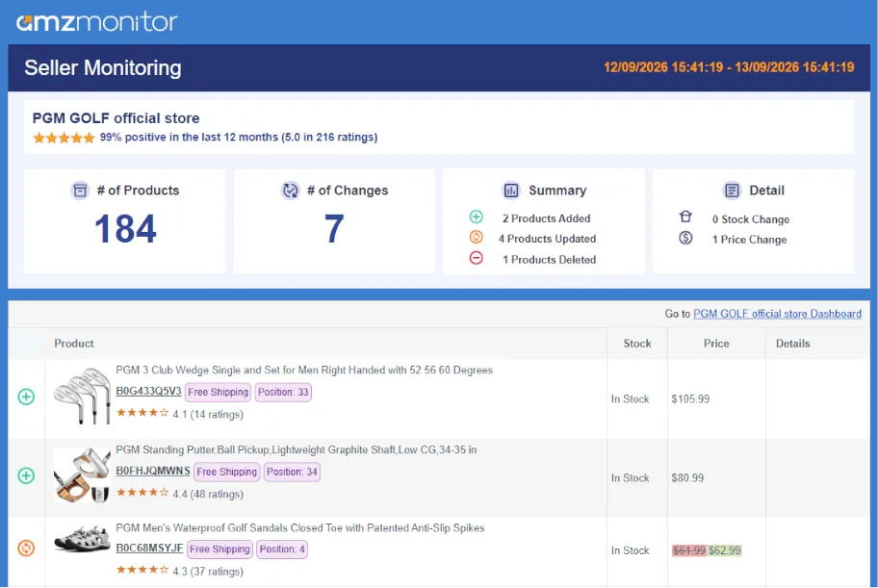Click the $105.99 price
Viewport: 878px width, 588px height.
[690, 398]
